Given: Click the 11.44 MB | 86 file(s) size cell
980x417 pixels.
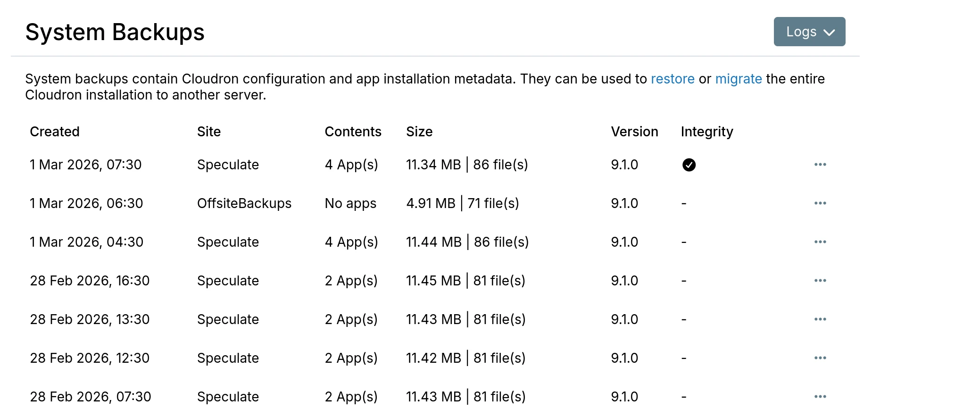Looking at the screenshot, I should coord(467,242).
